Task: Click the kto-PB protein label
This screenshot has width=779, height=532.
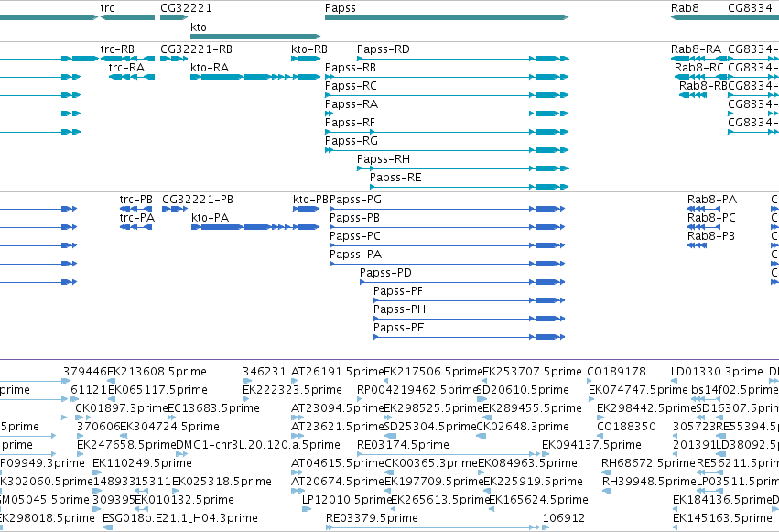Action: tap(310, 200)
